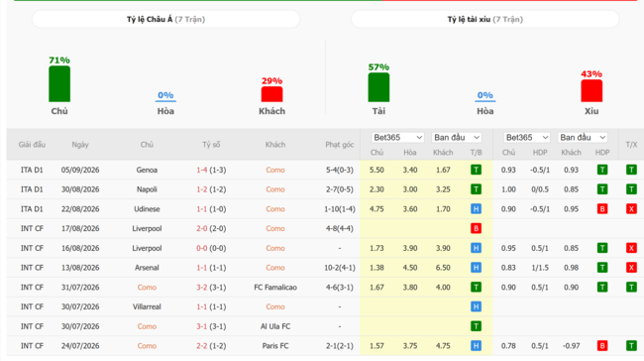Click the green T badge in T/B column, Genoa row

[x=476, y=170]
